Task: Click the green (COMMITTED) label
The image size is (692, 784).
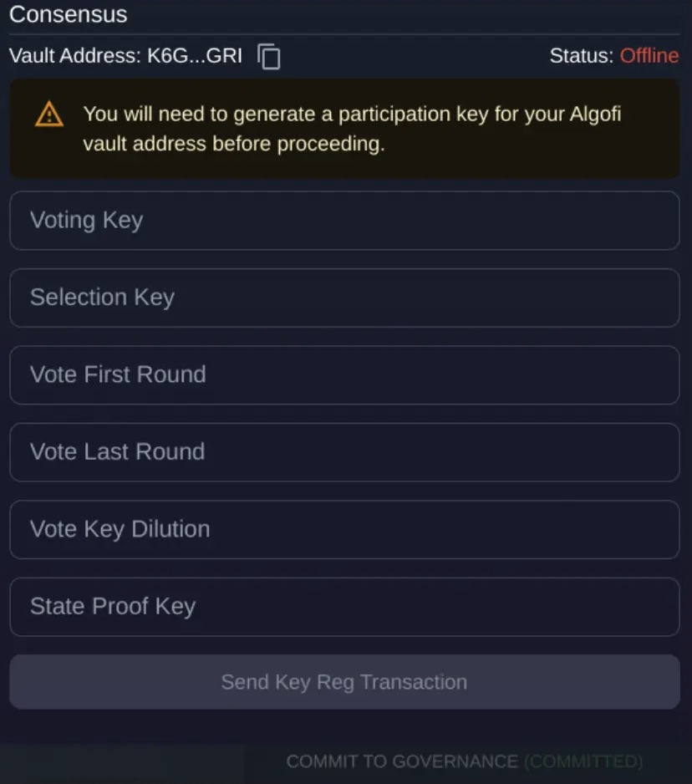Action: (x=583, y=761)
